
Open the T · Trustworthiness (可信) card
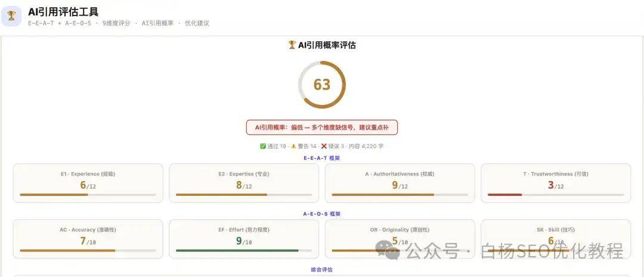556,183
